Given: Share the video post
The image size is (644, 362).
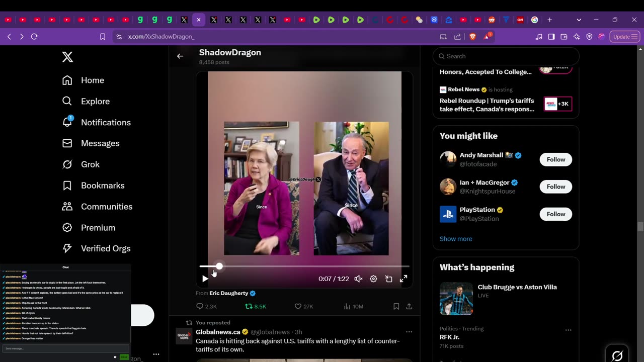Looking at the screenshot, I should 409,306.
